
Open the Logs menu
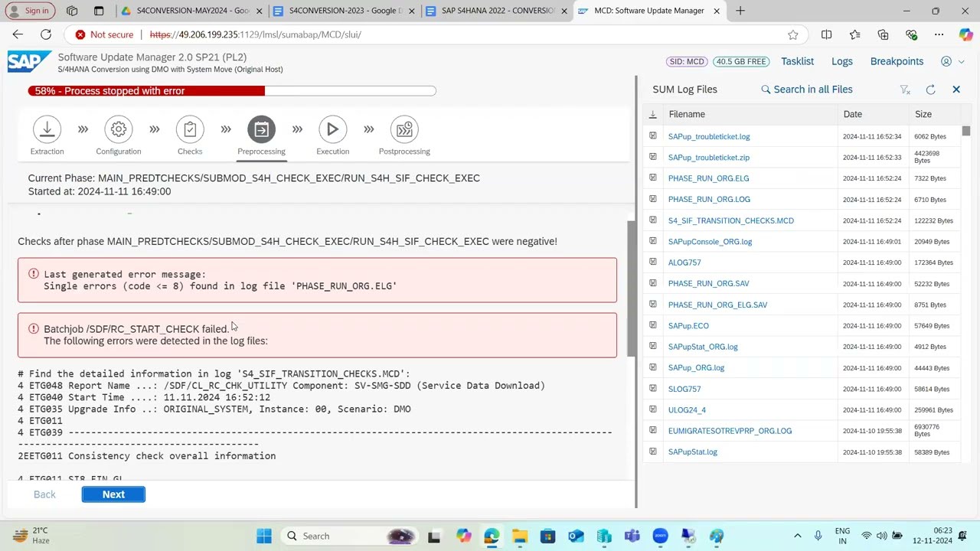842,61
